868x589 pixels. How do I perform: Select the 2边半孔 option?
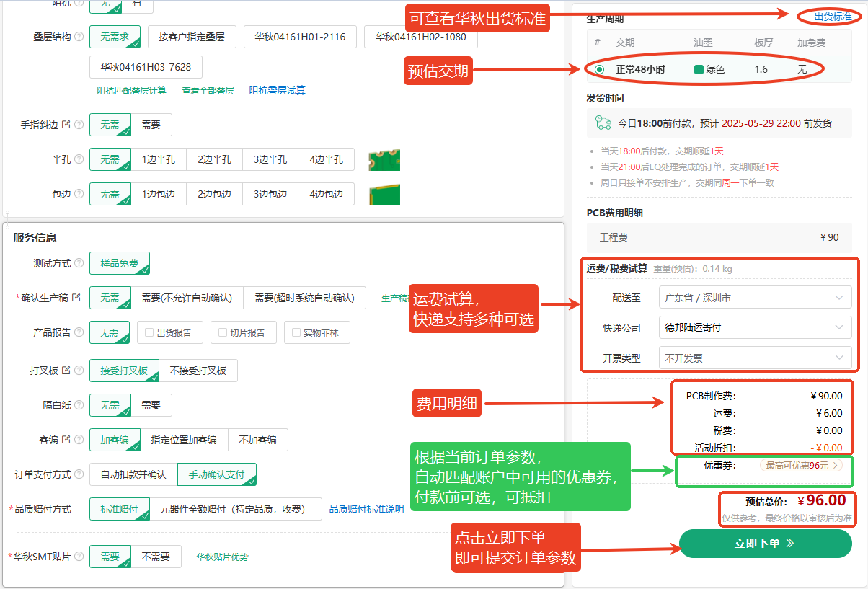tap(214, 160)
